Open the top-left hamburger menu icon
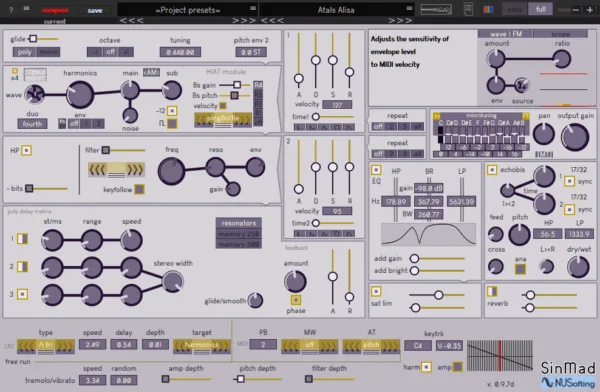The image size is (600, 392). click(x=26, y=8)
